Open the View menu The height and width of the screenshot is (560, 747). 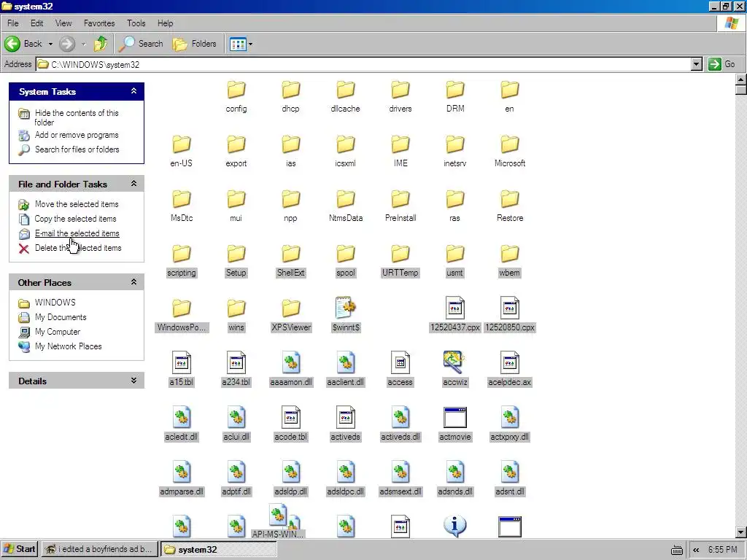(x=63, y=23)
